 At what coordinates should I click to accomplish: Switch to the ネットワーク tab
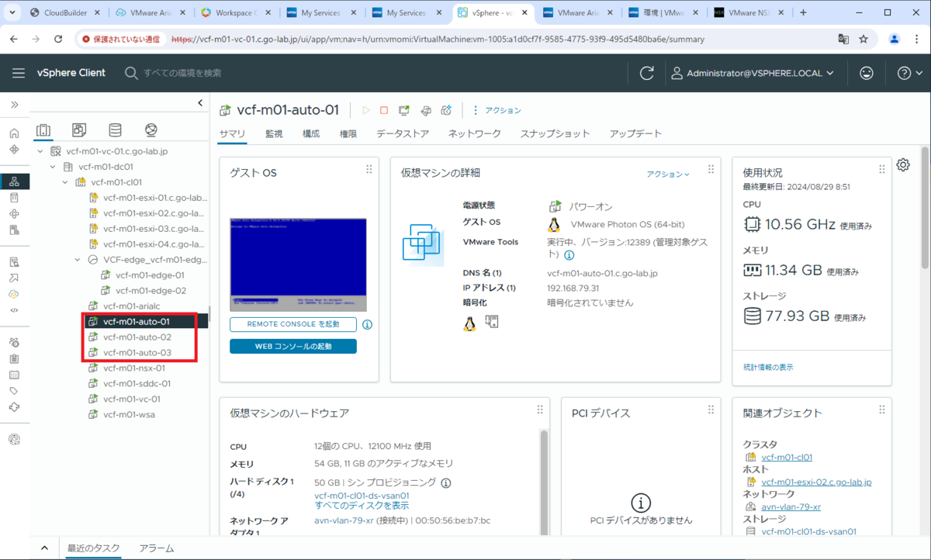475,133
